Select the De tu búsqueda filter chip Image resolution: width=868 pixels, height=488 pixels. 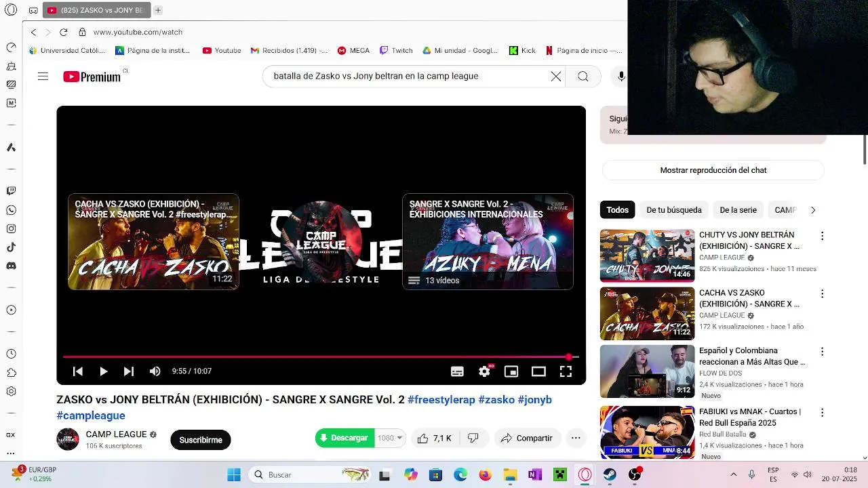click(x=674, y=210)
